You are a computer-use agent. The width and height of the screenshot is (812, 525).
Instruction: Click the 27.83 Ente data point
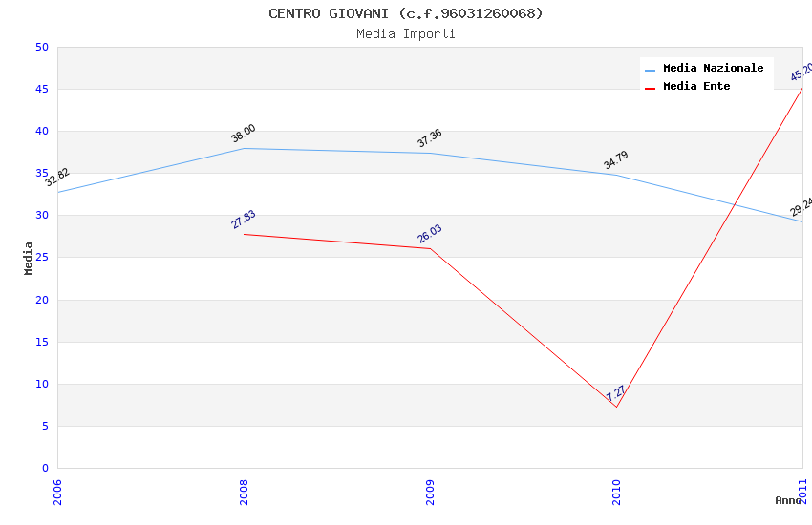click(244, 234)
